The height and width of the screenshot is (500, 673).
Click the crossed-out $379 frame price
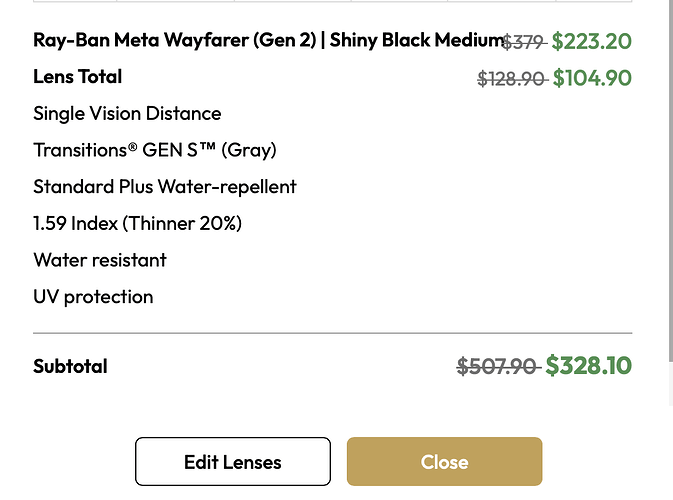[522, 42]
